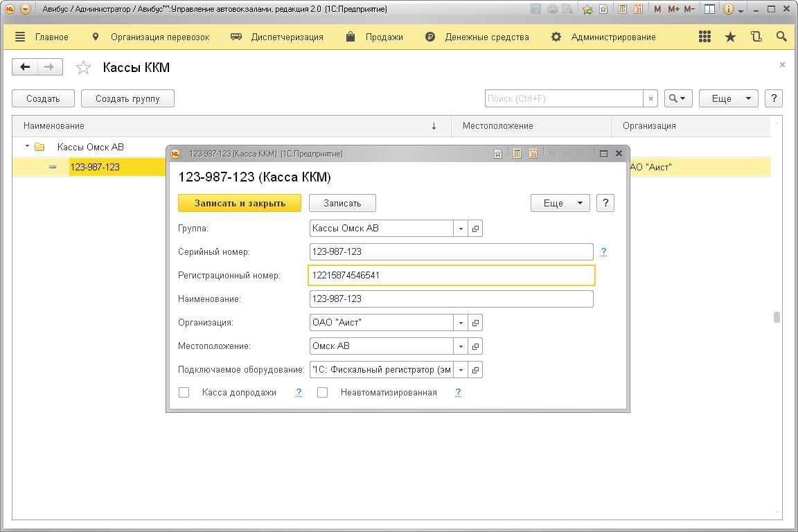
Task: Open the dialog's Еще dropdown menu
Action: click(x=560, y=203)
